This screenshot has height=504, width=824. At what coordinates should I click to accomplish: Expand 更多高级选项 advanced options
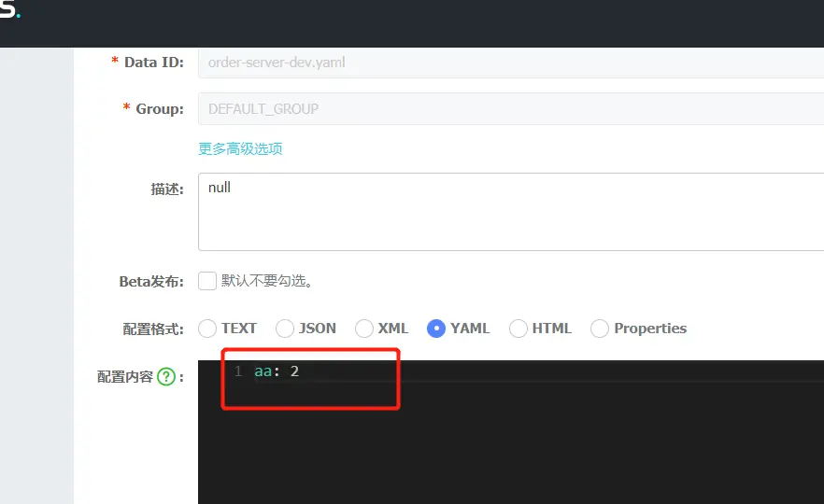point(240,148)
